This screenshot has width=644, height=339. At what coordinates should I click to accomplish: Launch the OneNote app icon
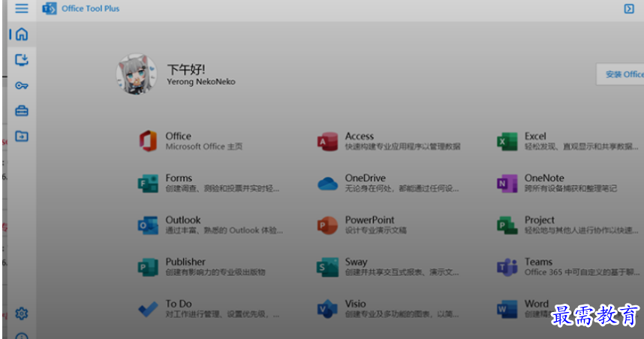507,183
